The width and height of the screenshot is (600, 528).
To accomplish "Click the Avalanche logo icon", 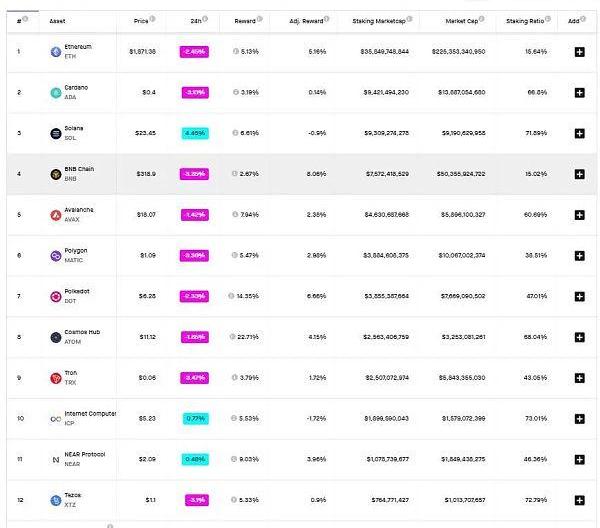I will click(x=56, y=215).
